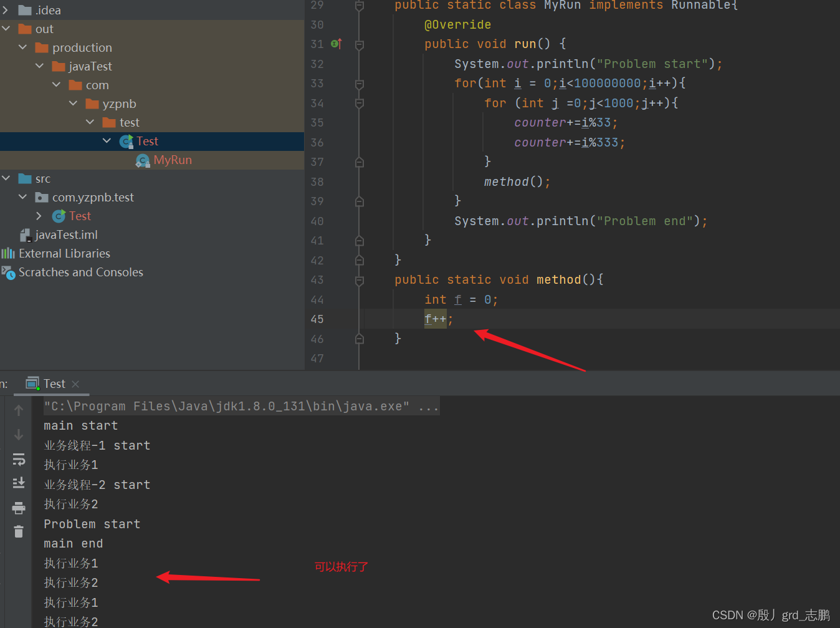
Task: Click the "main end" console line
Action: tap(74, 543)
